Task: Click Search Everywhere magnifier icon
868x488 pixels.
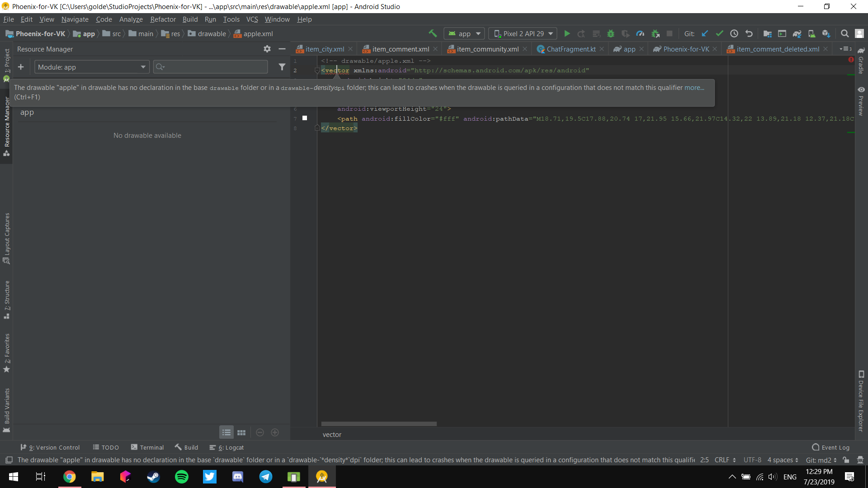Action: tap(844, 33)
